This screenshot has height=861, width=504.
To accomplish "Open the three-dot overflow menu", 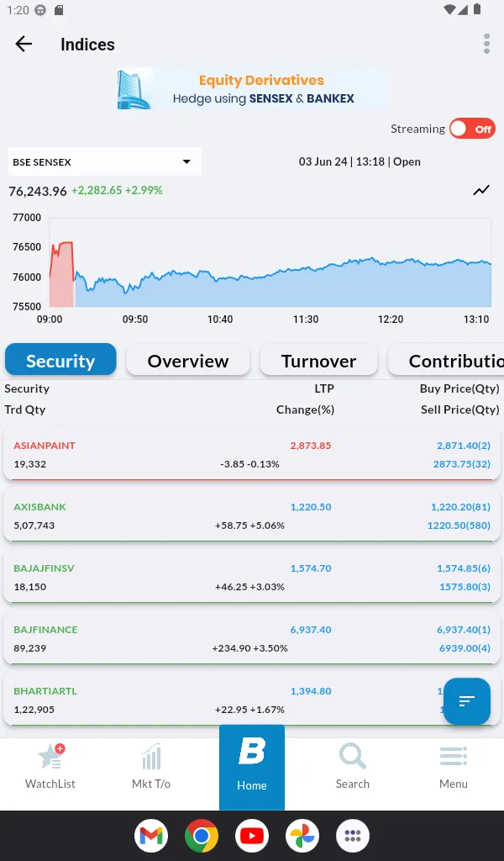I will point(486,44).
